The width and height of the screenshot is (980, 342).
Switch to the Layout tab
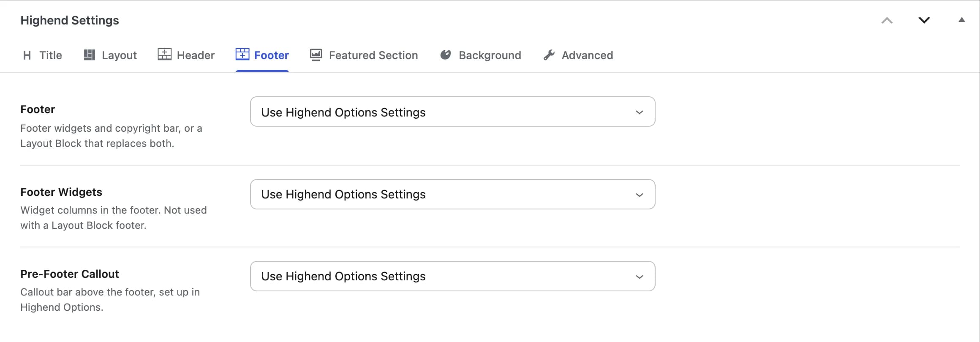[110, 55]
